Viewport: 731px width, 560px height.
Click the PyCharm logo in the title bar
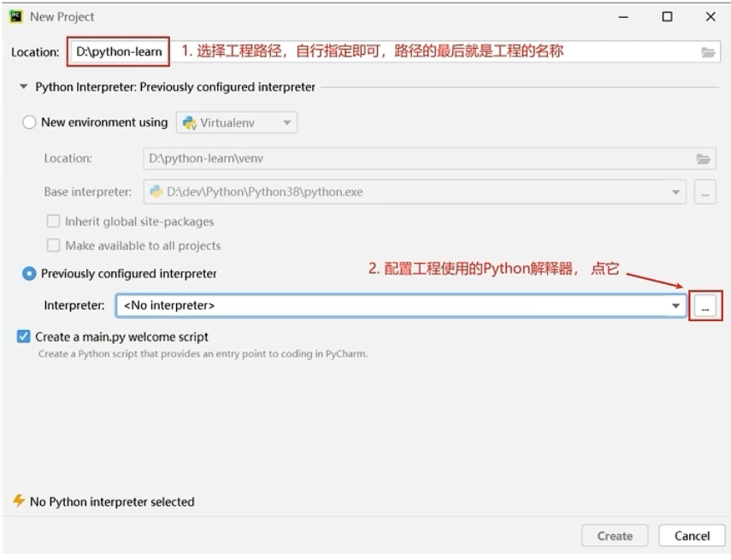click(15, 16)
